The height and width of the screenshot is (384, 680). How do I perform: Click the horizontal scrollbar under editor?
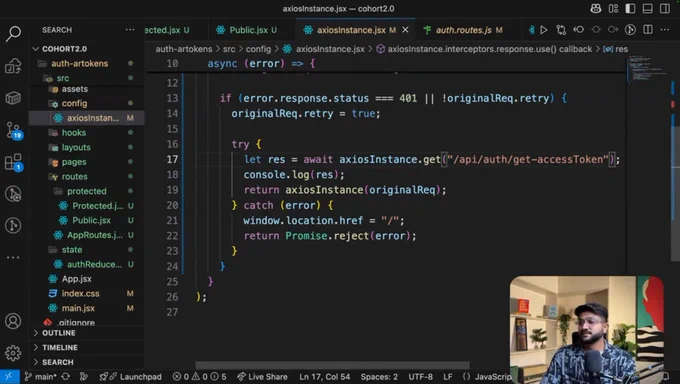(332, 365)
